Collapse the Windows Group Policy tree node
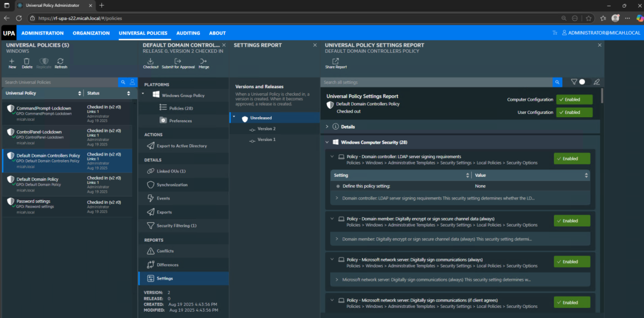This screenshot has height=318, width=644. [147, 95]
